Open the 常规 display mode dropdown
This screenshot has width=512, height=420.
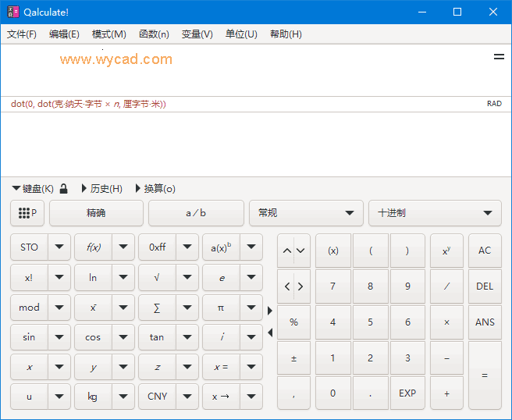[x=306, y=213]
